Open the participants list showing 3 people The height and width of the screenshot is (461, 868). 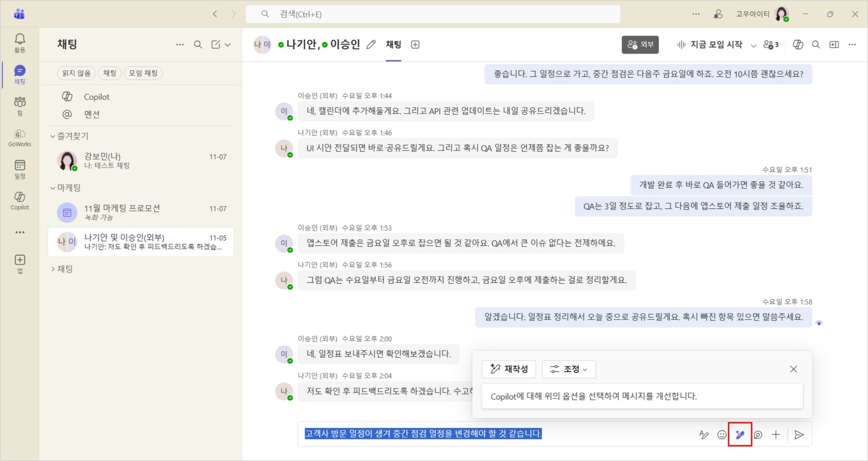(771, 45)
